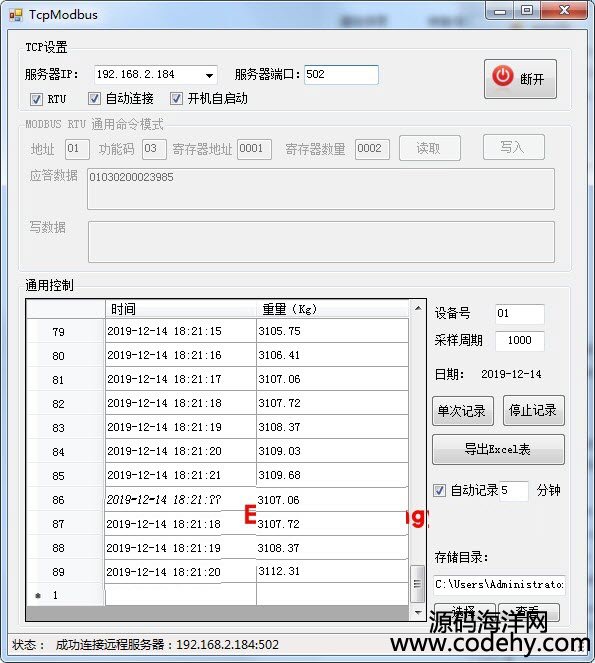Screen dimensions: 595x663
Task: Click the table scrollbar up arrow
Action: pyautogui.click(x=418, y=308)
